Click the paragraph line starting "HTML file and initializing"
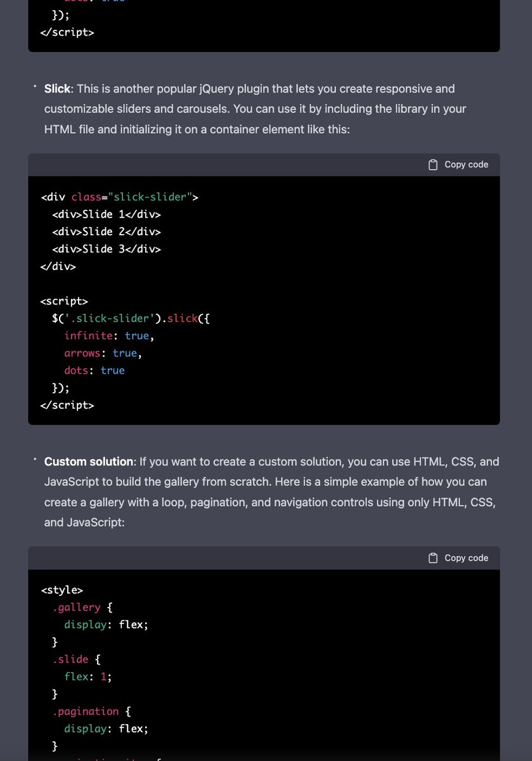 pos(198,129)
